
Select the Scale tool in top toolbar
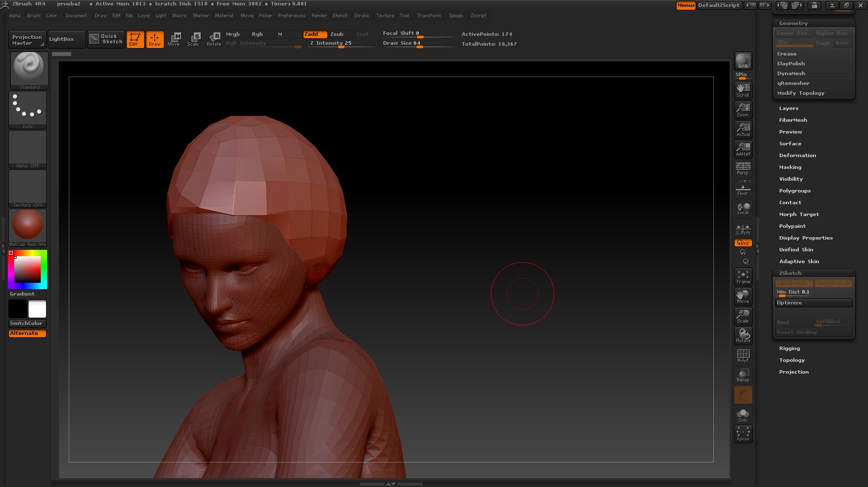(x=193, y=39)
